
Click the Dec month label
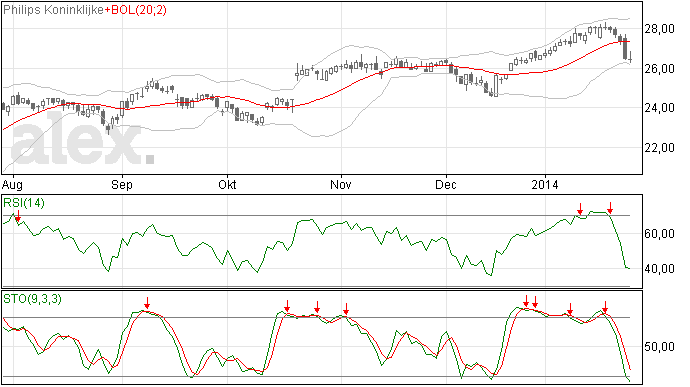[x=446, y=184]
